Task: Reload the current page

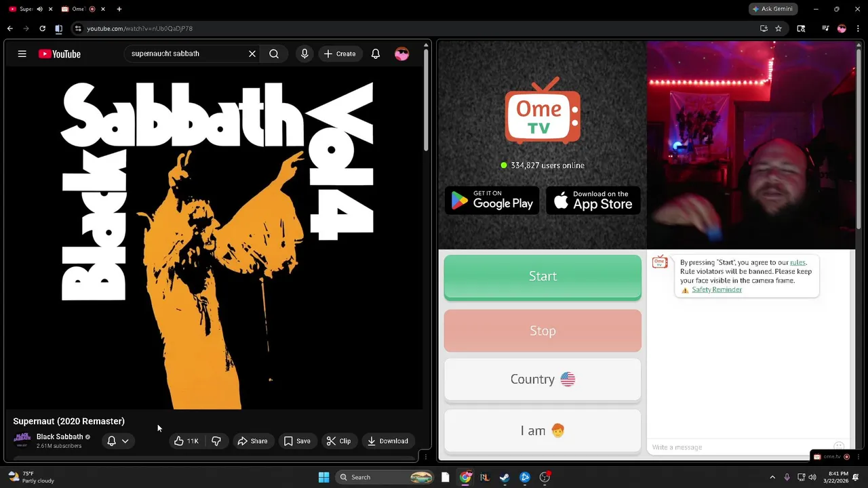Action: point(42,28)
